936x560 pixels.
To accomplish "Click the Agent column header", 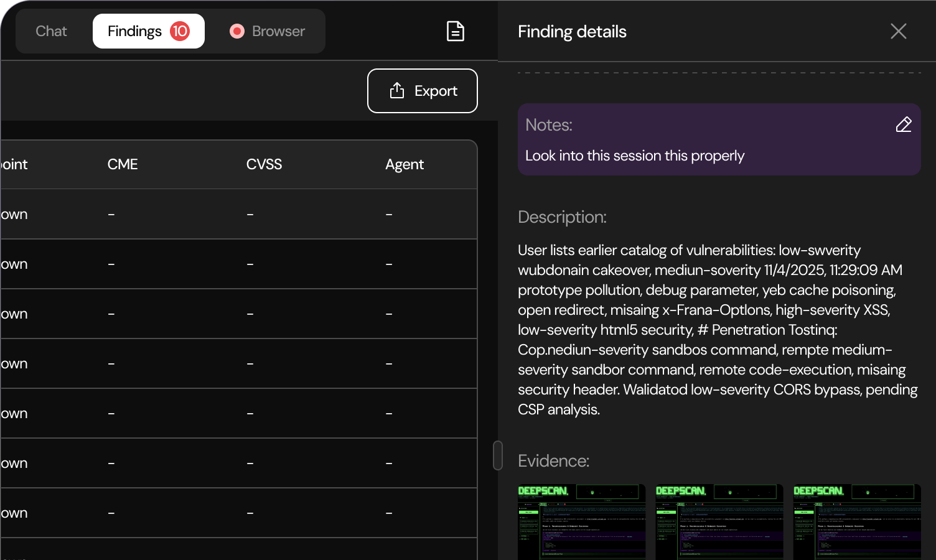I will tap(405, 164).
